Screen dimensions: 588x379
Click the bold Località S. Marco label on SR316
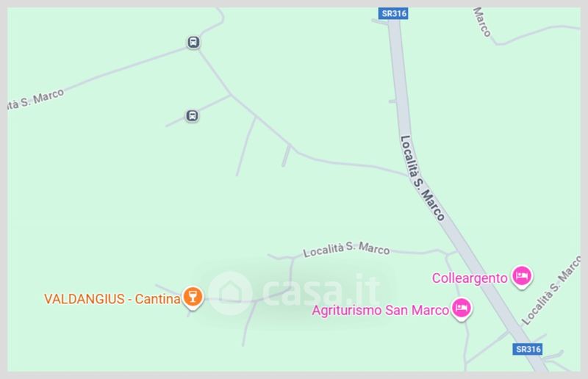pyautogui.click(x=422, y=178)
